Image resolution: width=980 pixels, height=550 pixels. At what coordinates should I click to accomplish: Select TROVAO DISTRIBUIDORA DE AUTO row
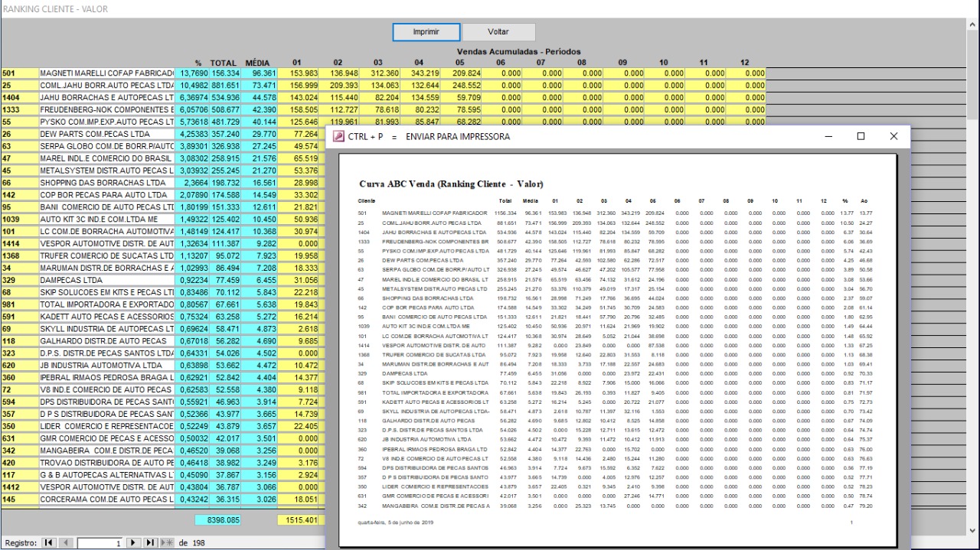point(107,464)
